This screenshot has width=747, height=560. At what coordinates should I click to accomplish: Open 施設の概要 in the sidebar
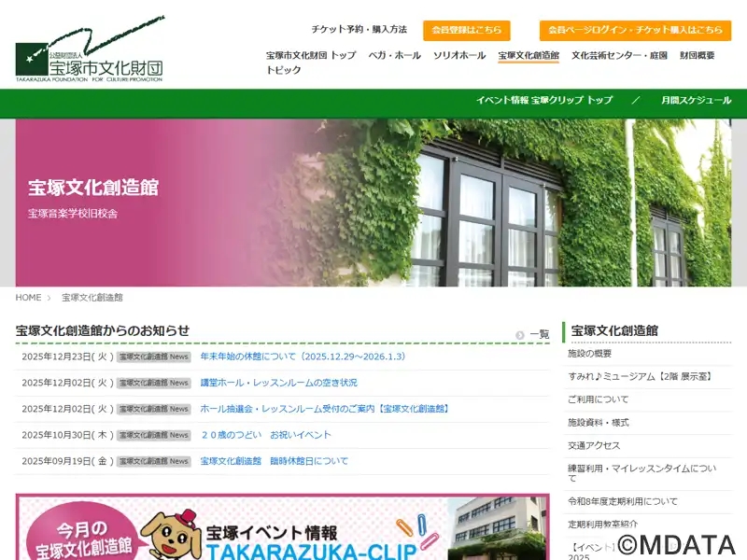click(589, 354)
